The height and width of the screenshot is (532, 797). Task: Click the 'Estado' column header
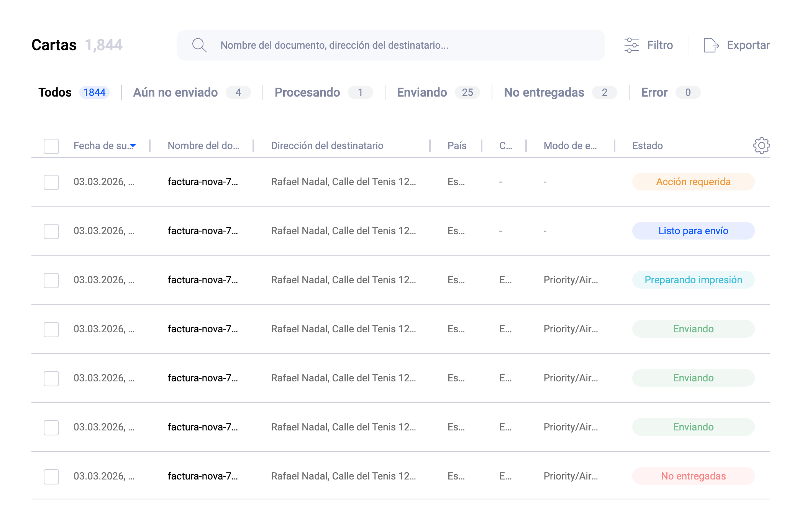[x=647, y=146]
